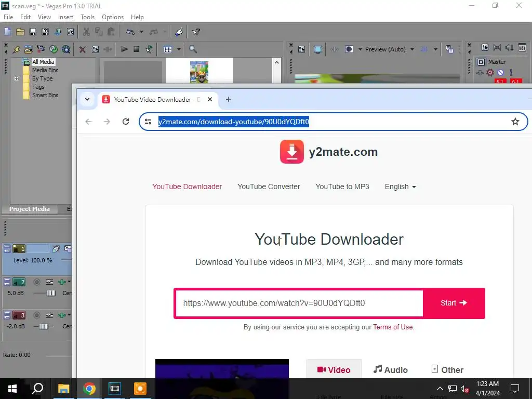
Task: Select Media Bins folder in the tree
Action: (45, 70)
